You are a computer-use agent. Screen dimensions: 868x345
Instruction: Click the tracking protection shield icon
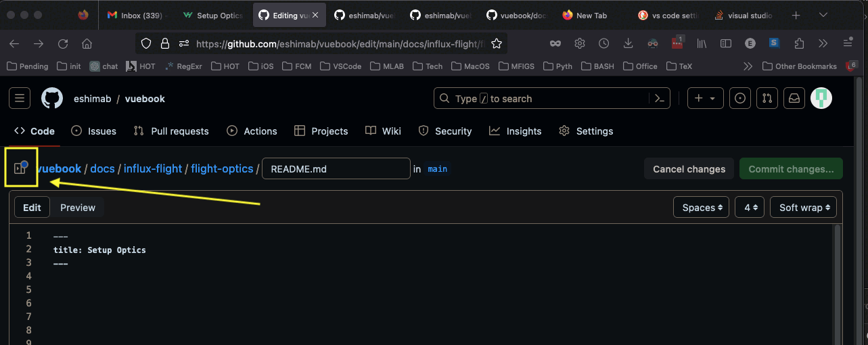(x=145, y=43)
